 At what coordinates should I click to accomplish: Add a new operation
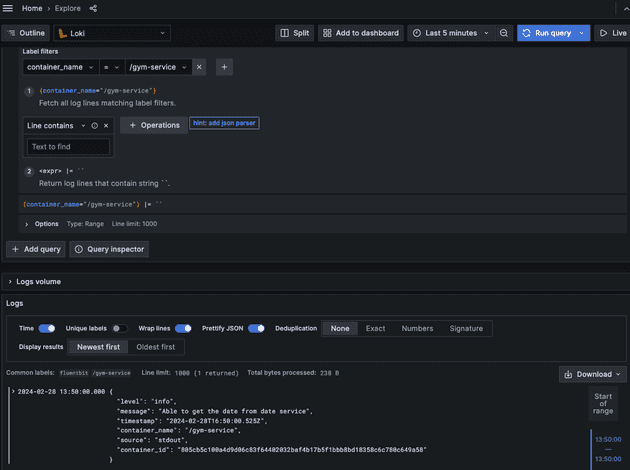click(154, 125)
